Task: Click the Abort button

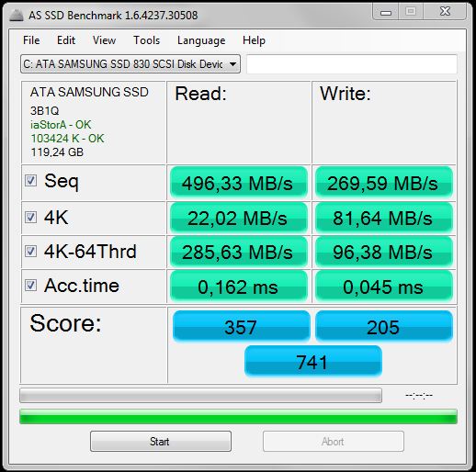Action: [x=334, y=441]
